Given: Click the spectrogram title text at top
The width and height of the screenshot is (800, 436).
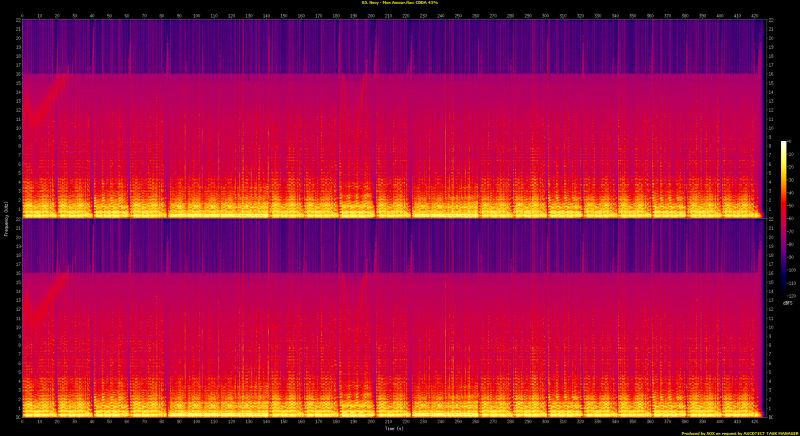Looking at the screenshot, I should (x=399, y=3).
